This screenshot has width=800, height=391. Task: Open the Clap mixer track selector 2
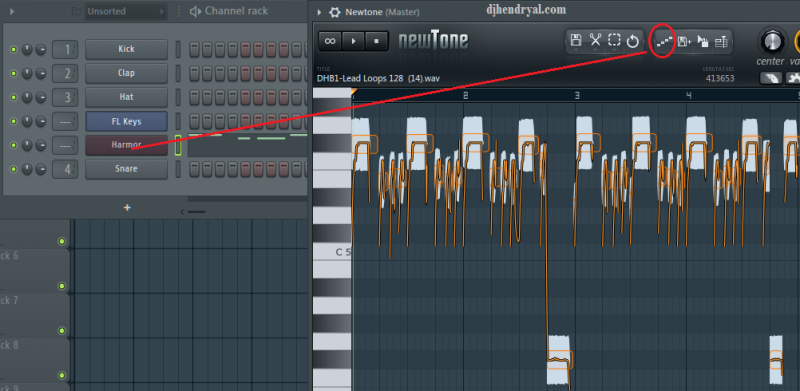tap(65, 74)
